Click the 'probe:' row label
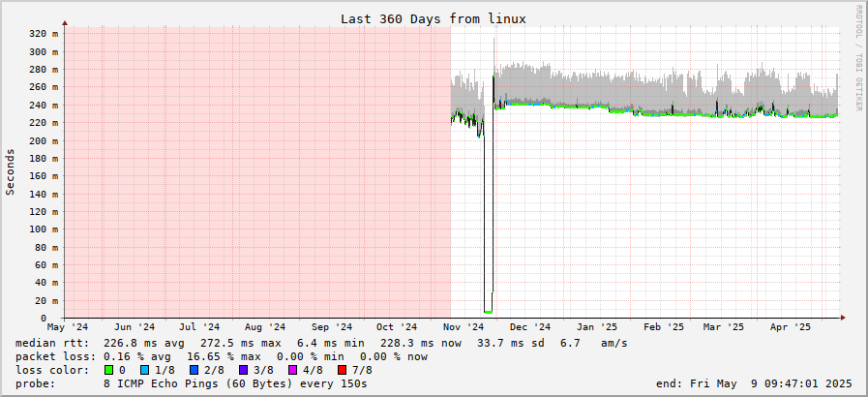868x397 pixels. click(36, 383)
